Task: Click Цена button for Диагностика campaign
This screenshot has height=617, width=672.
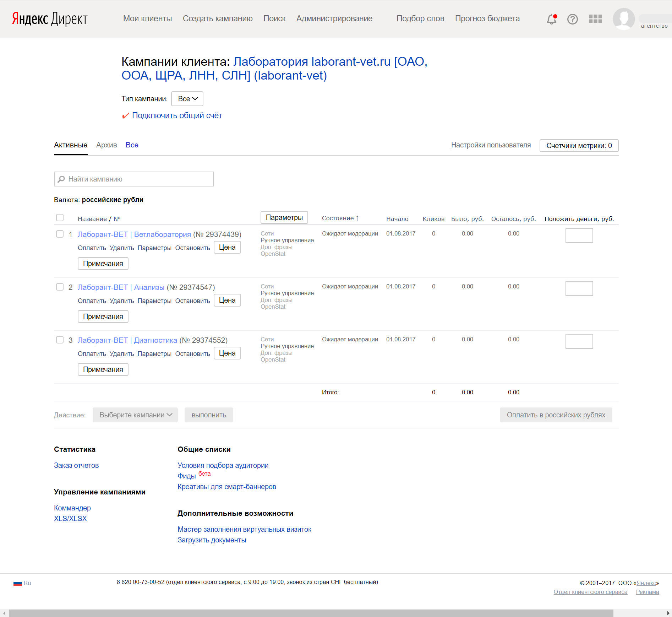Action: pos(227,353)
